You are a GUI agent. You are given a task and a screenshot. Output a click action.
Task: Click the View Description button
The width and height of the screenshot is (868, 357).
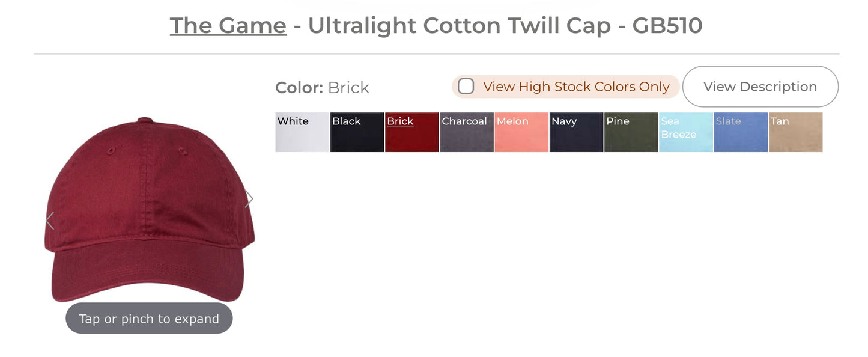point(760,87)
